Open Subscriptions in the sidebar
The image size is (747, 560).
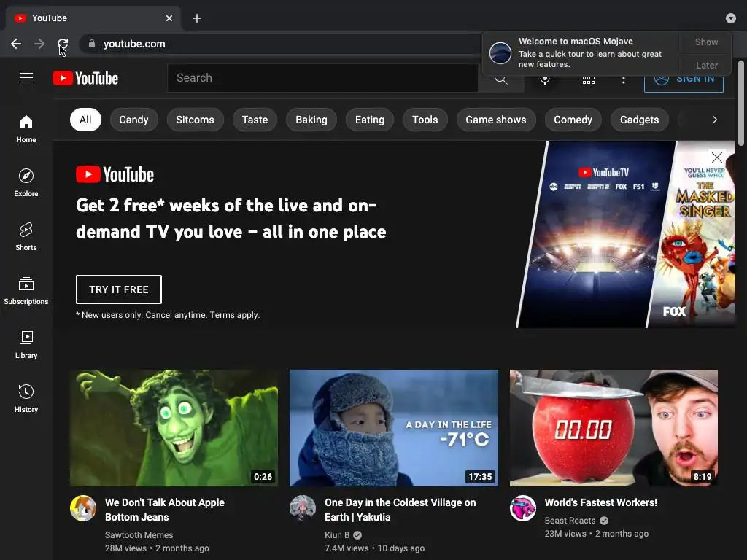click(26, 290)
